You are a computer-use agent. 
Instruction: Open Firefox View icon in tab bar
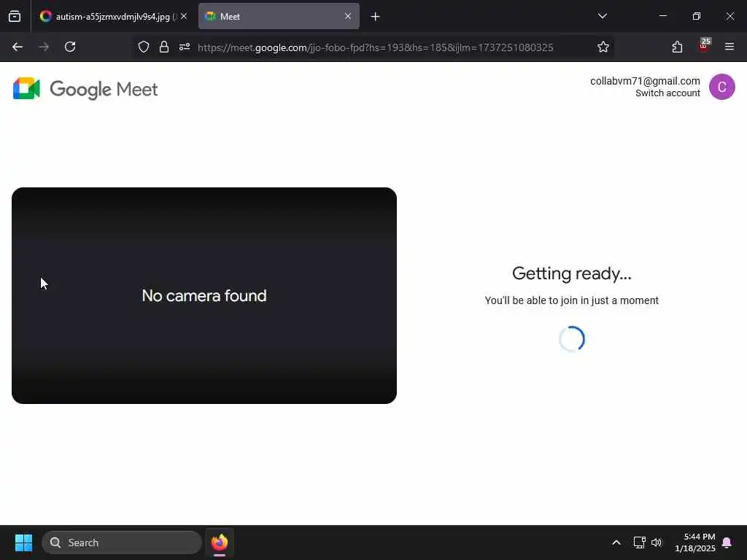coord(15,16)
